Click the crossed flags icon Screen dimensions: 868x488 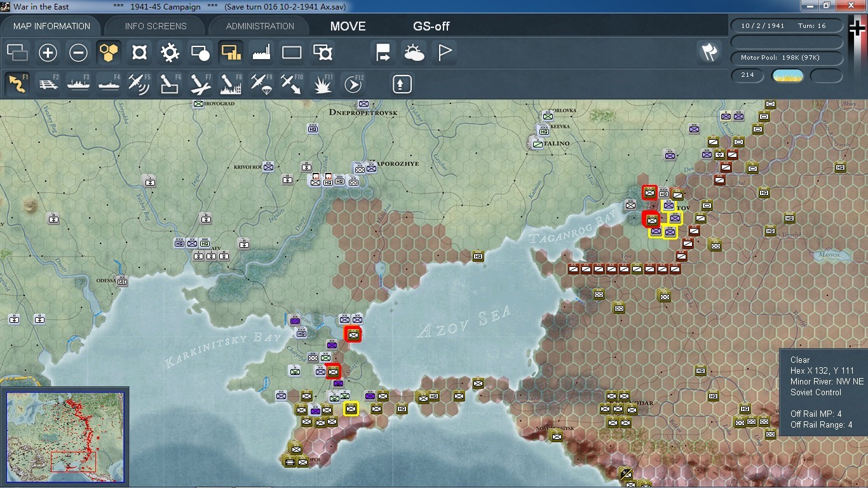pyautogui.click(x=709, y=52)
